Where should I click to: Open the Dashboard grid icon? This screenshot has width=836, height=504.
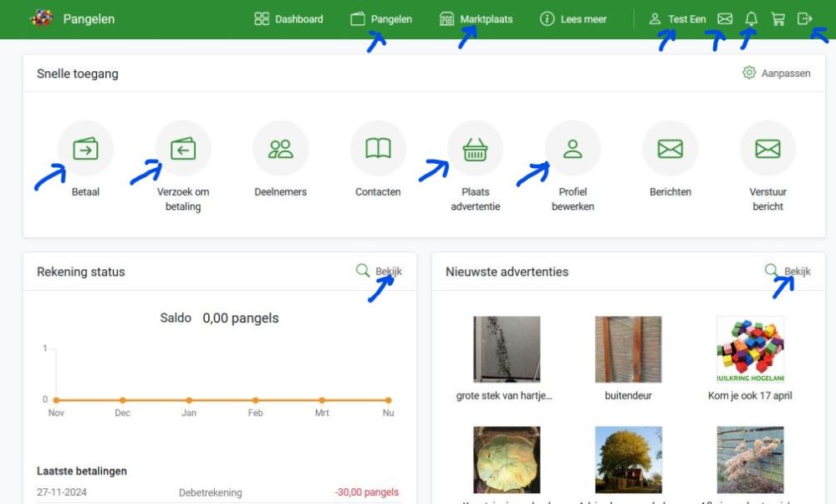262,19
